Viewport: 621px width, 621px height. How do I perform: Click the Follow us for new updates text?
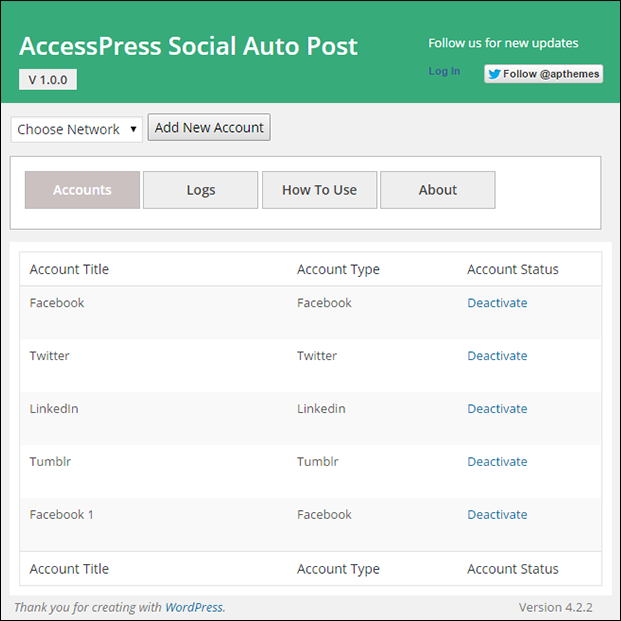(503, 43)
